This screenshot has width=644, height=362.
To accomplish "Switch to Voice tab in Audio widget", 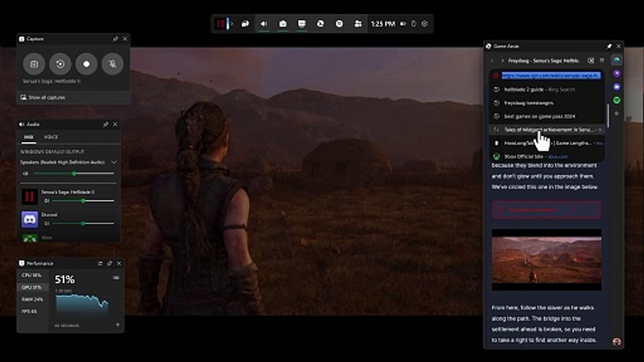I will coord(51,137).
